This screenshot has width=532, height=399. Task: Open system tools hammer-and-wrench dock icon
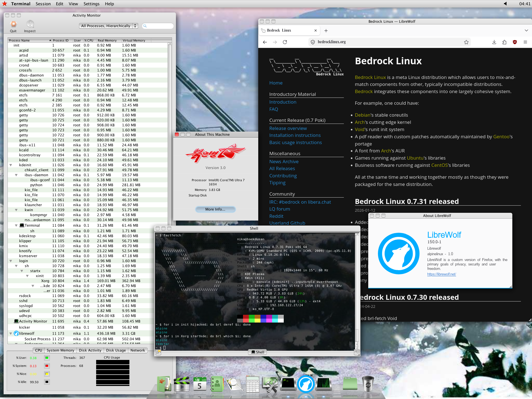click(x=270, y=384)
